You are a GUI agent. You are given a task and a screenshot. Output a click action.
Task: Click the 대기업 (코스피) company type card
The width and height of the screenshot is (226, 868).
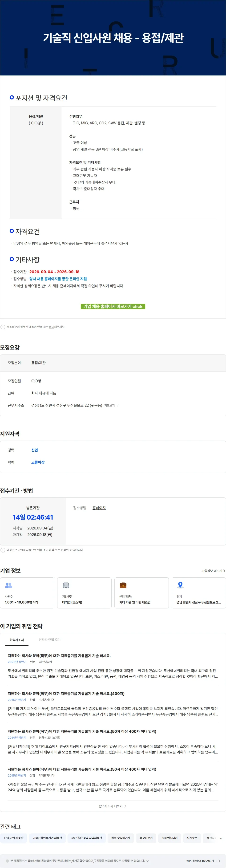click(x=84, y=593)
